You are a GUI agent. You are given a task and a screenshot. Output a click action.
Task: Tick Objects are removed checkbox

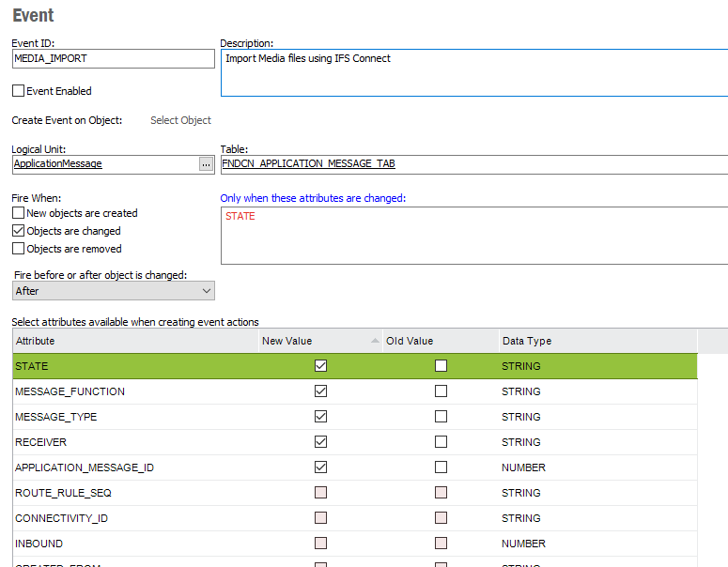(19, 249)
